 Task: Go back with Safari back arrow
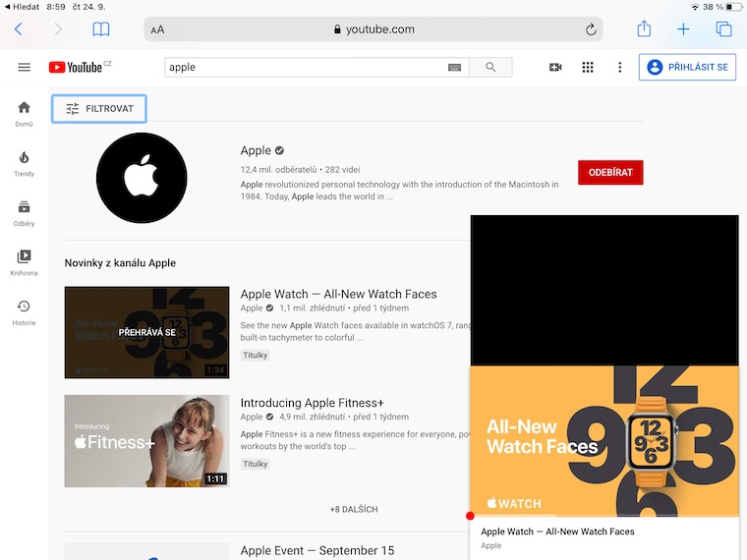click(18, 29)
